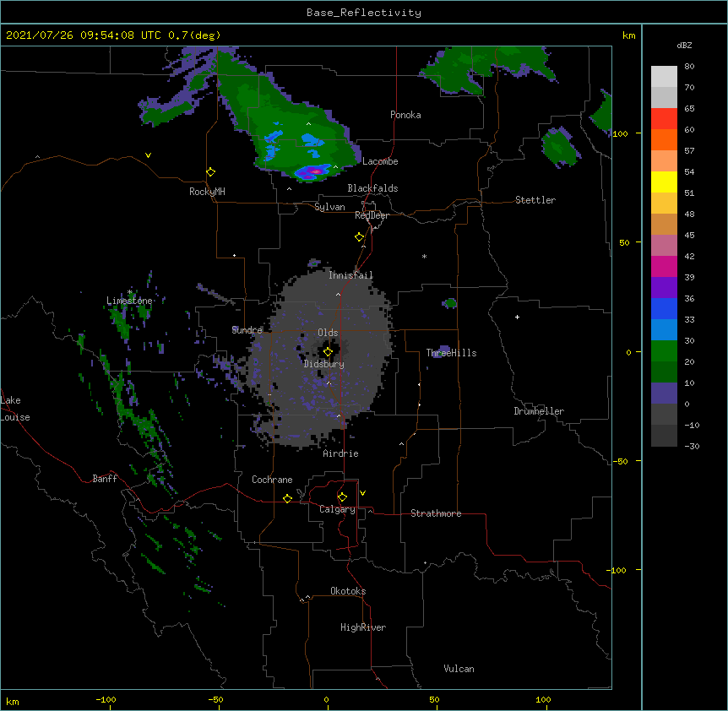Viewport: 728px width, 711px height.
Task: Select the slate-blue 0 dBZ legend swatch
Action: tap(664, 393)
